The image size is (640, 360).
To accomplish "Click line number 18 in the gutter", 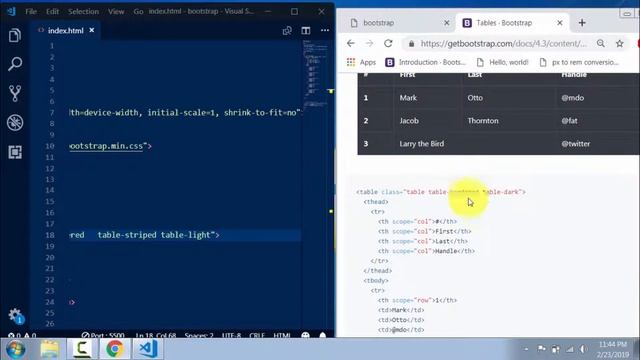I will pos(50,235).
